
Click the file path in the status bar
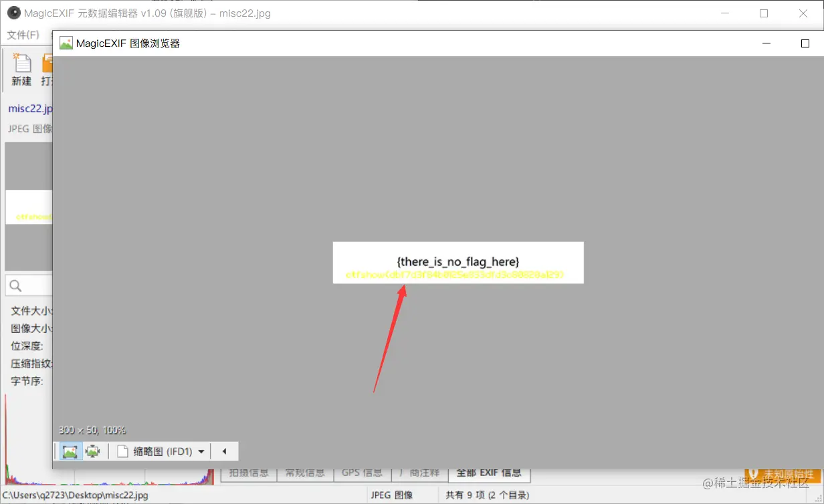pos(75,495)
